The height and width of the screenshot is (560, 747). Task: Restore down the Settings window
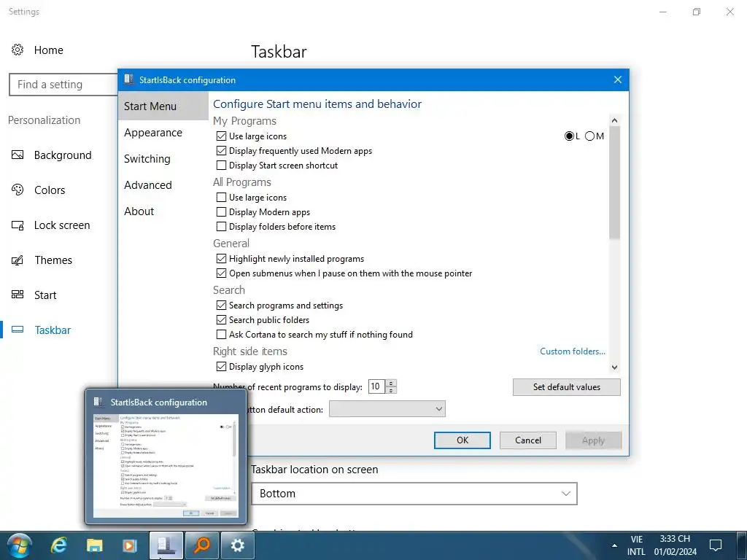[697, 12]
